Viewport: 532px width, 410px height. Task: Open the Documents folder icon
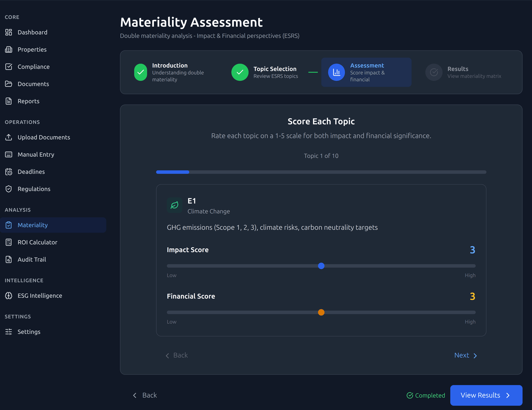tap(9, 84)
